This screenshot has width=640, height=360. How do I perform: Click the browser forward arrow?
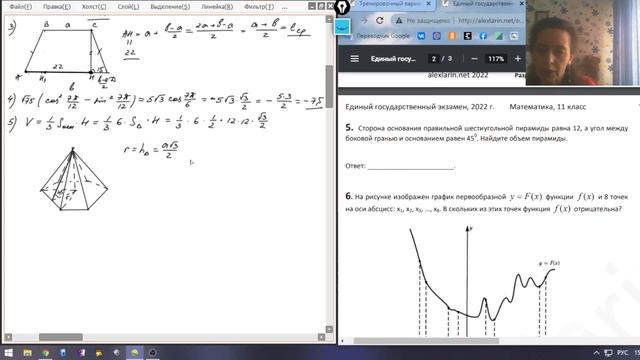pos(364,20)
